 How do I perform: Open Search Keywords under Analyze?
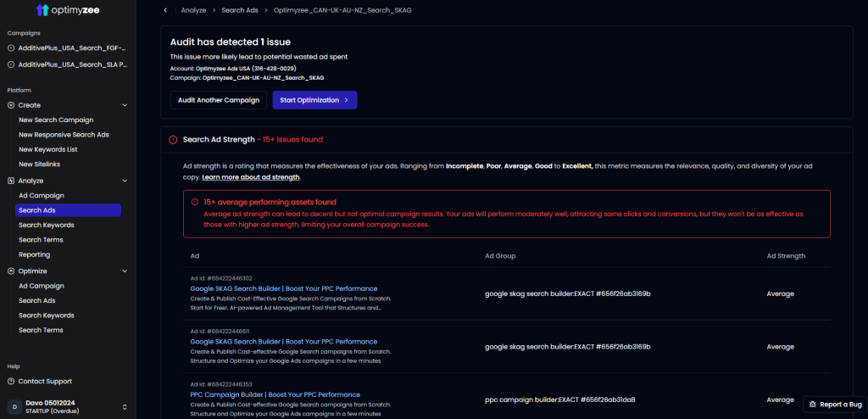(46, 226)
